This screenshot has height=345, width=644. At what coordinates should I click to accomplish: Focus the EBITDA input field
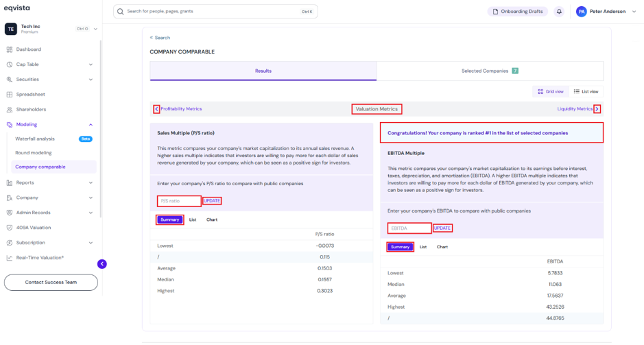(409, 228)
